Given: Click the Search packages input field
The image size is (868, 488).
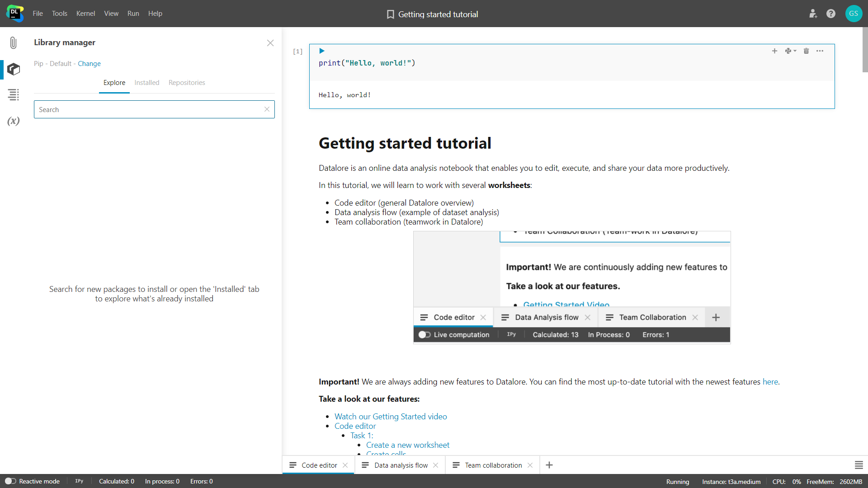Looking at the screenshot, I should [x=154, y=109].
